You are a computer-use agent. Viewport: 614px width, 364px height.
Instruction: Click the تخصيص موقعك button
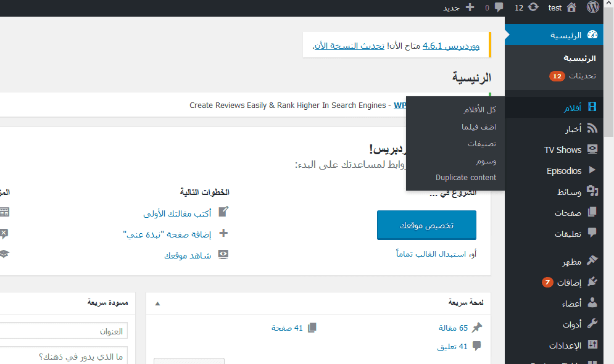pyautogui.click(x=426, y=225)
